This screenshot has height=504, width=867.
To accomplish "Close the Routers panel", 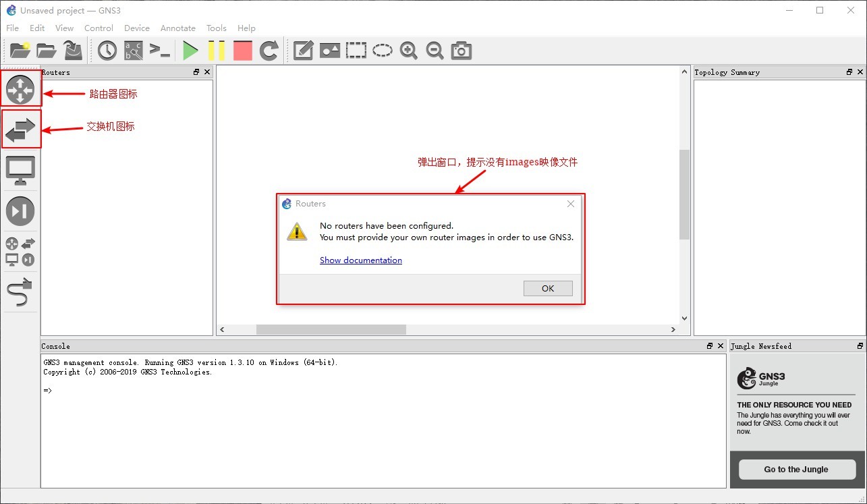I will point(207,72).
